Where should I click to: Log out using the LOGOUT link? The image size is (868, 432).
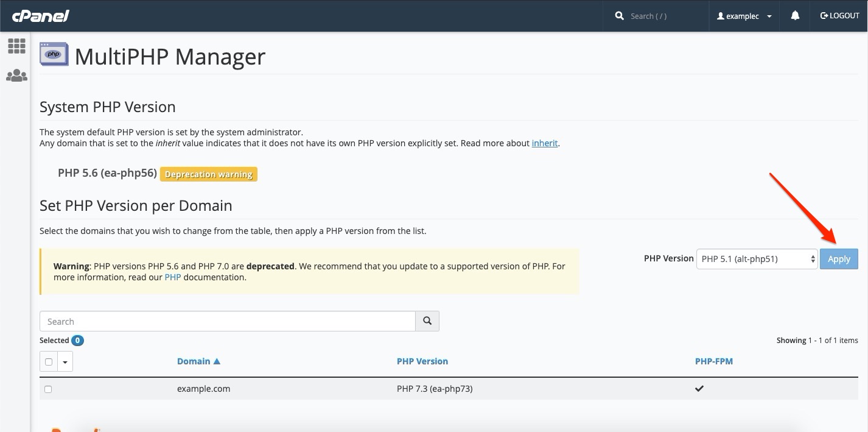coord(840,16)
